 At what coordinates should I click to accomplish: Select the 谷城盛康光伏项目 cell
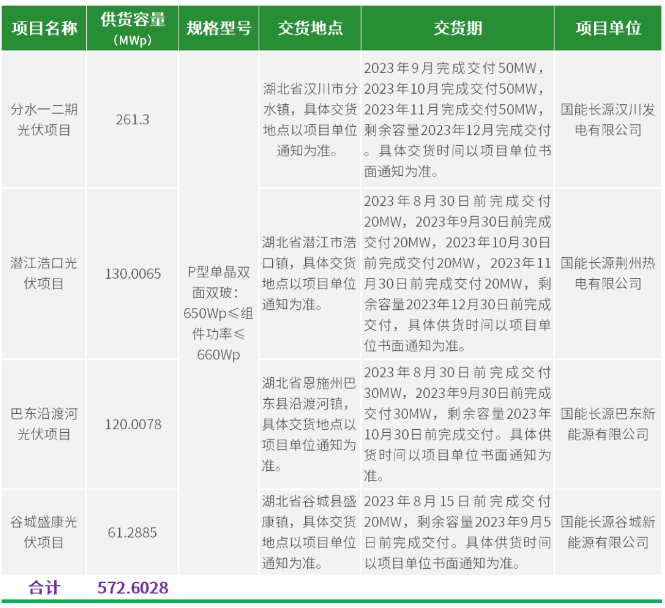click(x=44, y=532)
